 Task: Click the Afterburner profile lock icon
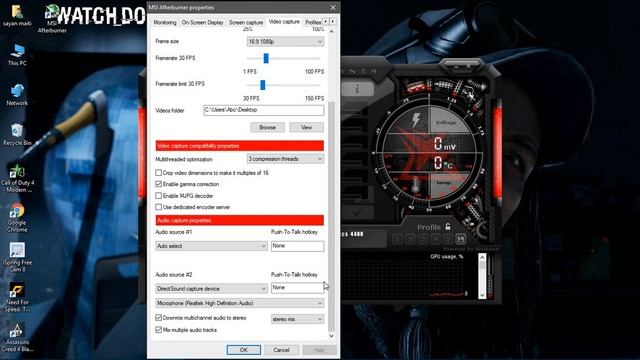[x=448, y=227]
